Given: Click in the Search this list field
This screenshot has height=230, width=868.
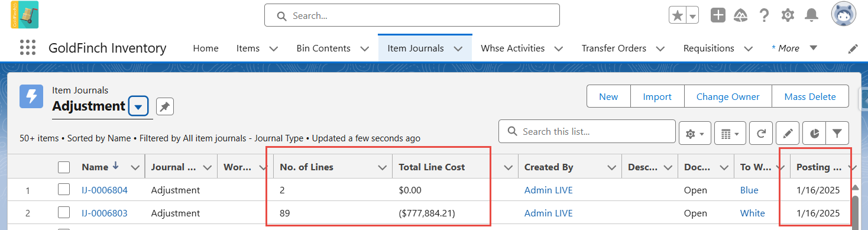Looking at the screenshot, I should click(587, 131).
